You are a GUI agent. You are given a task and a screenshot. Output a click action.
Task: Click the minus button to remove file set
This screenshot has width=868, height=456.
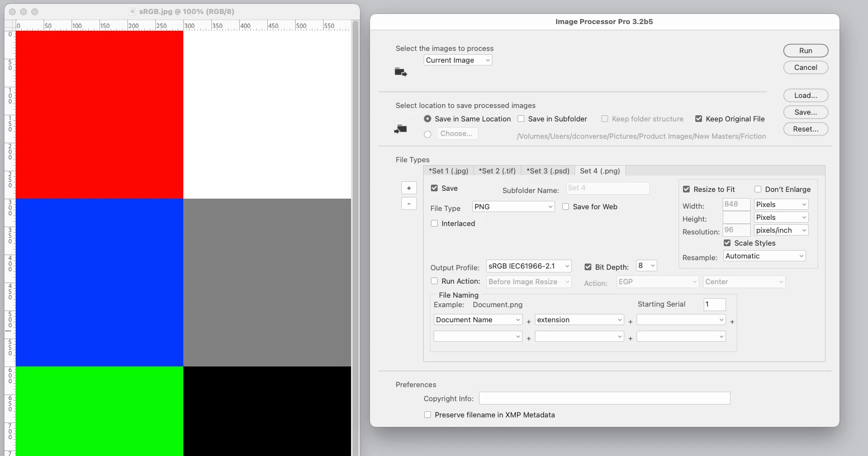point(409,203)
